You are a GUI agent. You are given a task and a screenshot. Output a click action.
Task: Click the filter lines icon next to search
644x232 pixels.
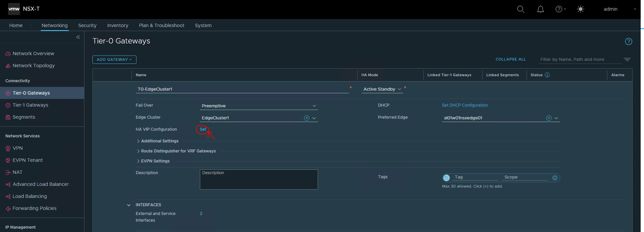coord(627,60)
